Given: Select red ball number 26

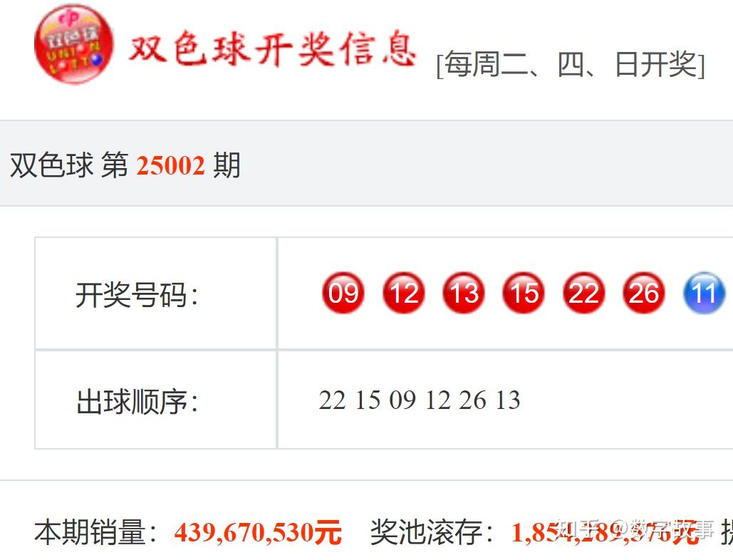Looking at the screenshot, I should tap(644, 293).
